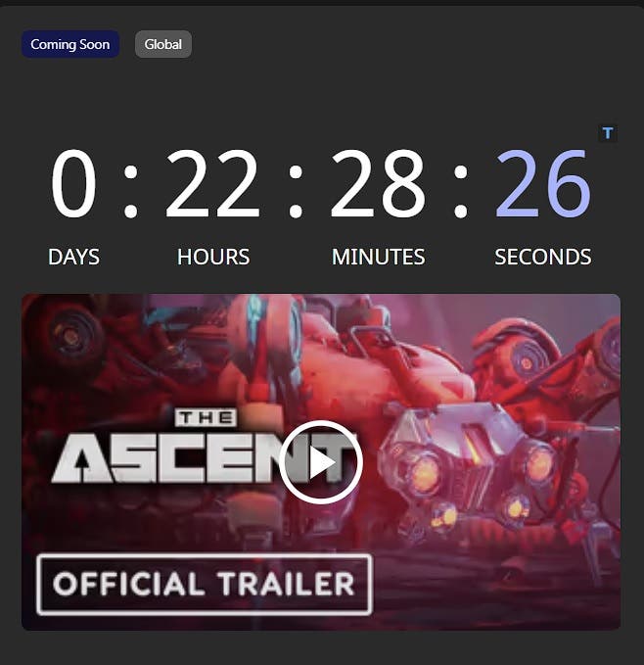Click the DAYS label
Viewport: 644px width, 665px height.
click(73, 257)
